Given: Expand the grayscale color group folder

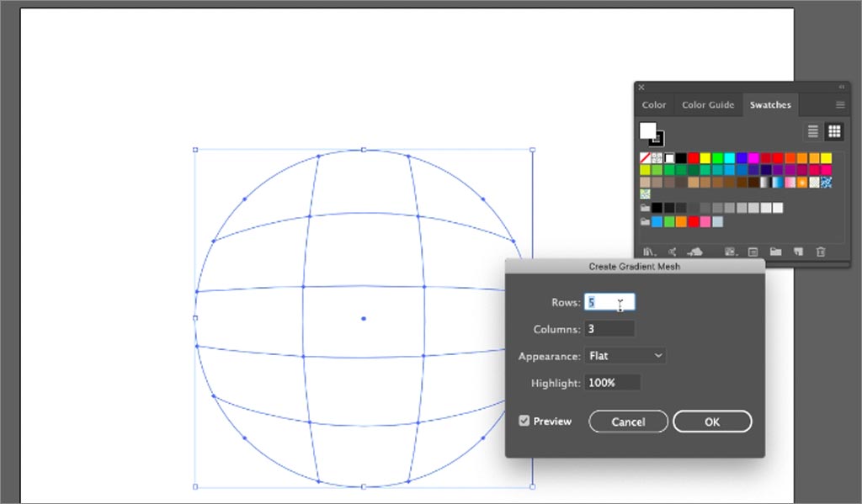Looking at the screenshot, I should 646,207.
